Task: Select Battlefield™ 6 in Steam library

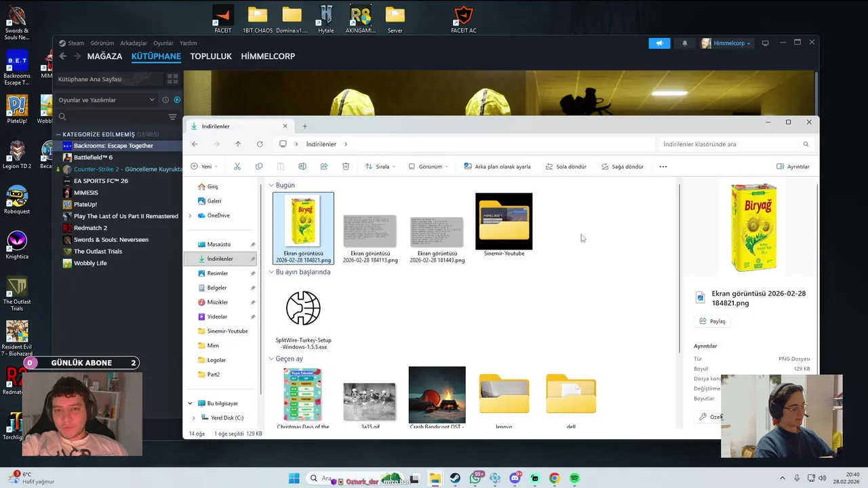Action: (93, 157)
